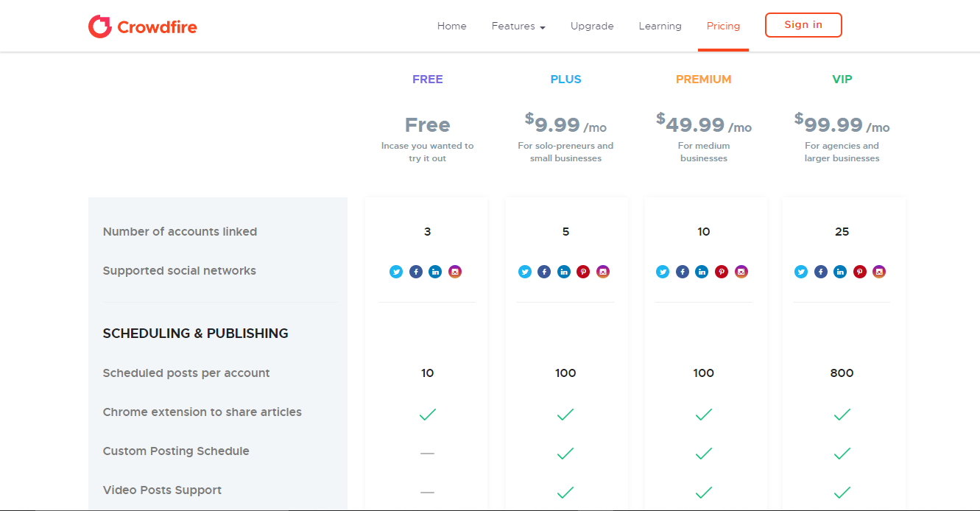Open the Upgrade page
The width and height of the screenshot is (980, 511).
(592, 26)
